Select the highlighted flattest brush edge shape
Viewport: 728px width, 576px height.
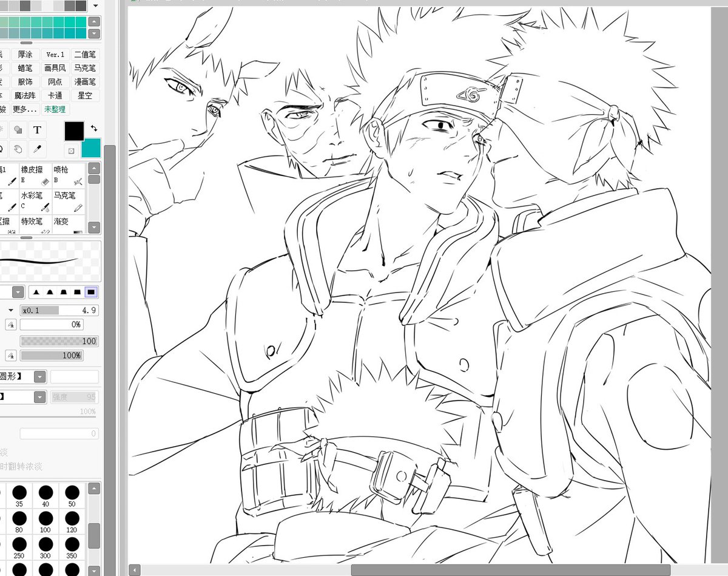(91, 292)
